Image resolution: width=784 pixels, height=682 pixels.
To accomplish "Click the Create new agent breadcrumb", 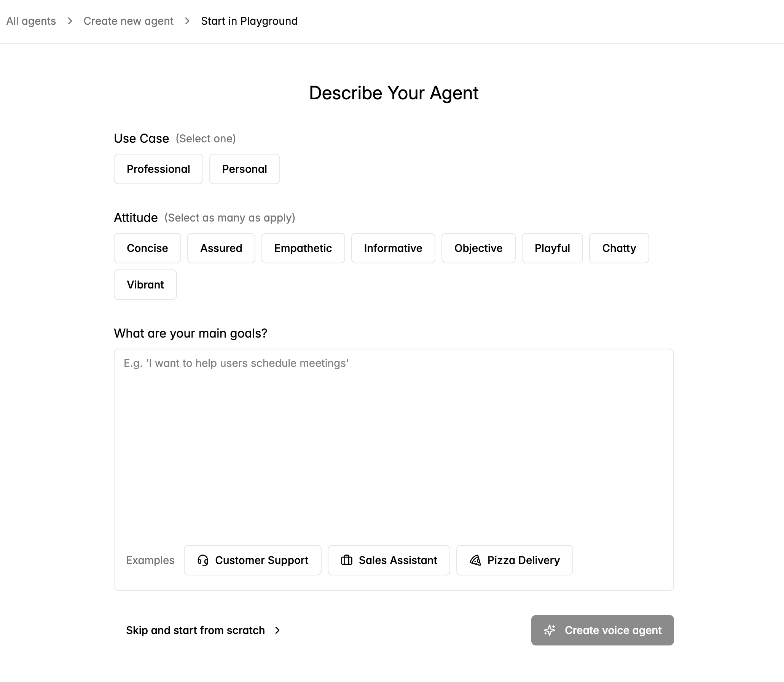I will [129, 21].
